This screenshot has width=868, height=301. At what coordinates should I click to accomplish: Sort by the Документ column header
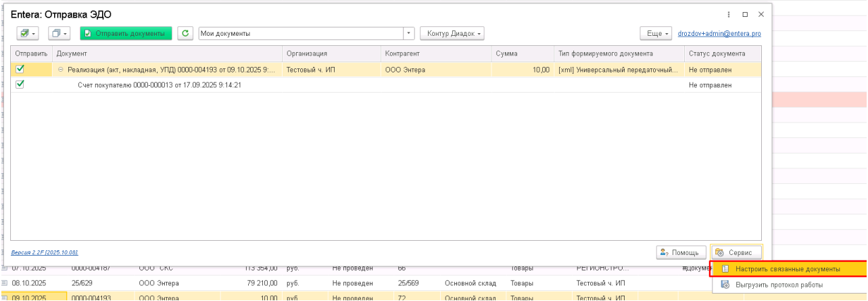pos(167,53)
